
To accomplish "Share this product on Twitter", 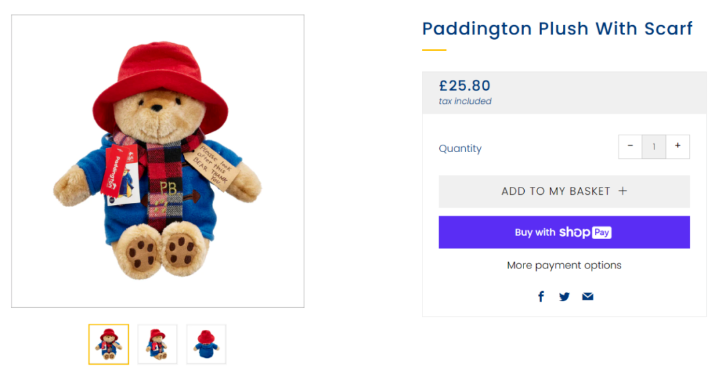I will (564, 296).
